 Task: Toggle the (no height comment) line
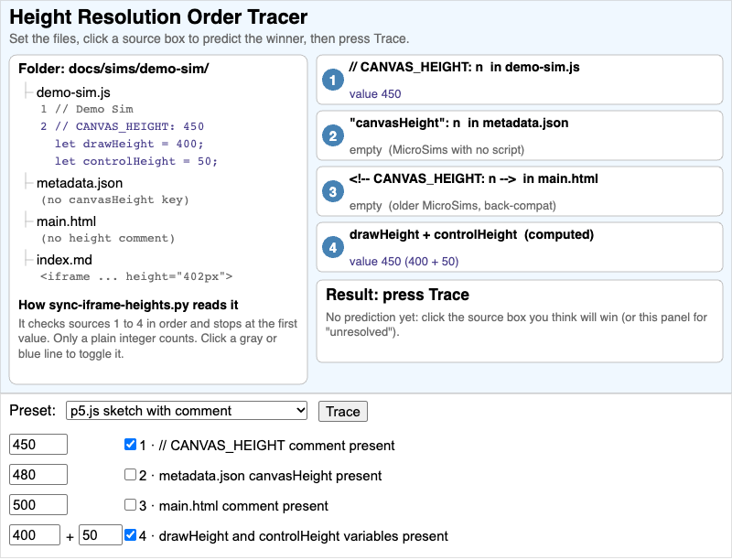click(x=108, y=238)
